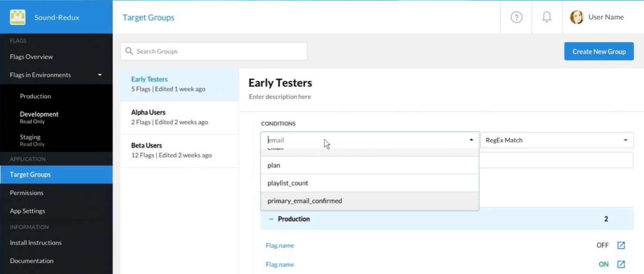Close the email attribute dropdown arrow
The image size is (644, 274).
pyautogui.click(x=471, y=140)
